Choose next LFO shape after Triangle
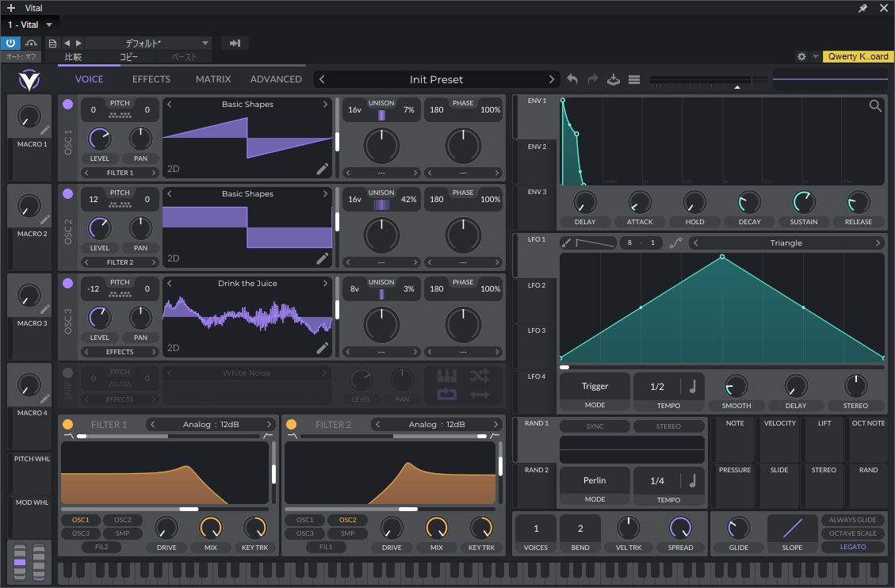895x588 pixels. (x=878, y=243)
